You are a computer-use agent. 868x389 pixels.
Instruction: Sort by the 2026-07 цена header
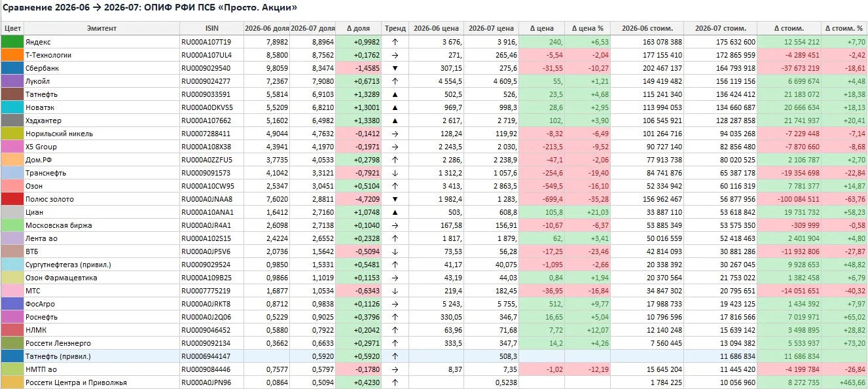pyautogui.click(x=491, y=28)
